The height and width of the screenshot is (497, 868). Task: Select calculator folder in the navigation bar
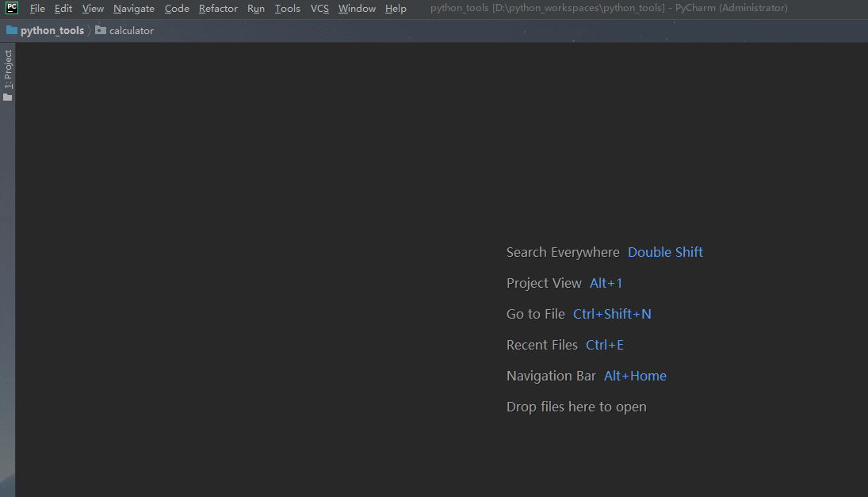(132, 30)
